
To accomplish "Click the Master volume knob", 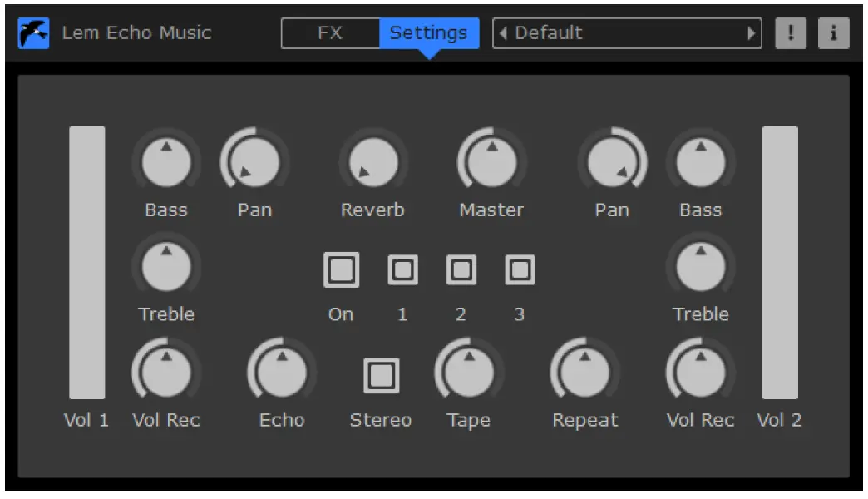I will tap(491, 161).
